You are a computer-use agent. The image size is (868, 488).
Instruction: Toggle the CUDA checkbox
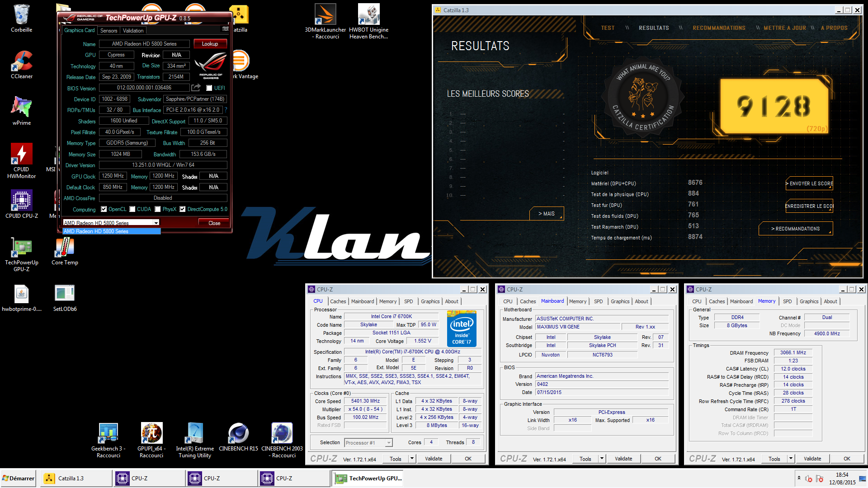[132, 209]
